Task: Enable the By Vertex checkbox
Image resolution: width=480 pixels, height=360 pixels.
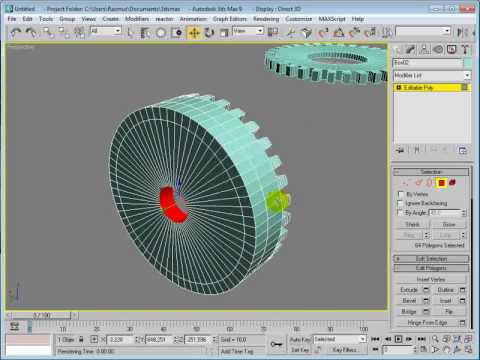Action: click(x=401, y=194)
